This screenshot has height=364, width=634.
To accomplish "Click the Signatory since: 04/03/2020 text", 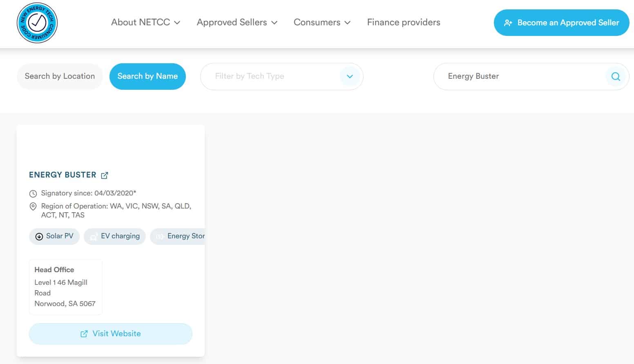I will [89, 193].
